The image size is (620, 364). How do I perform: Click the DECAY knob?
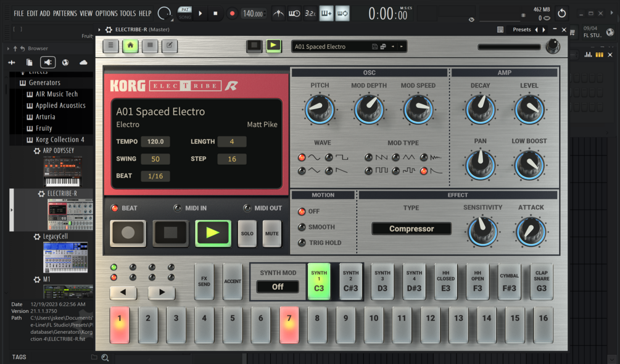coord(480,109)
